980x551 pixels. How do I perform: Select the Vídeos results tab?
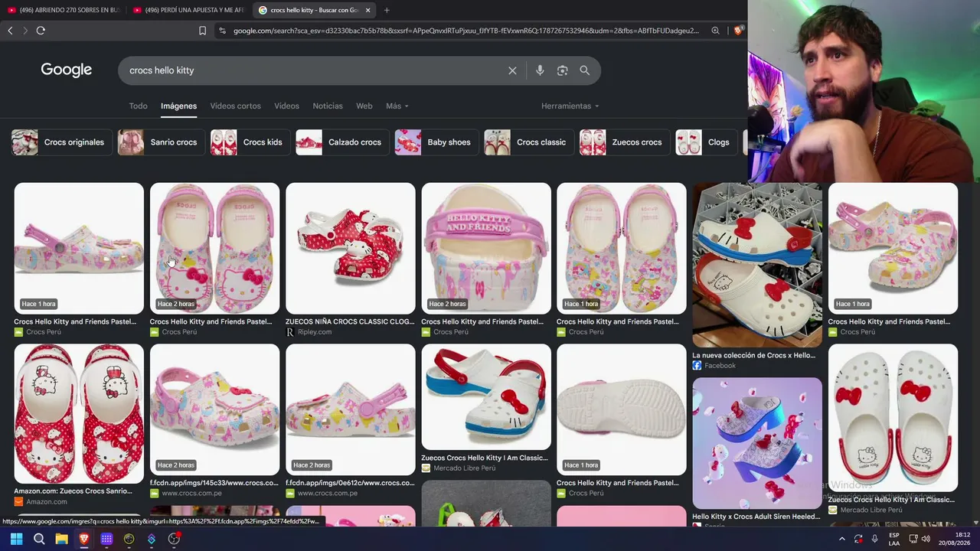[x=287, y=106]
